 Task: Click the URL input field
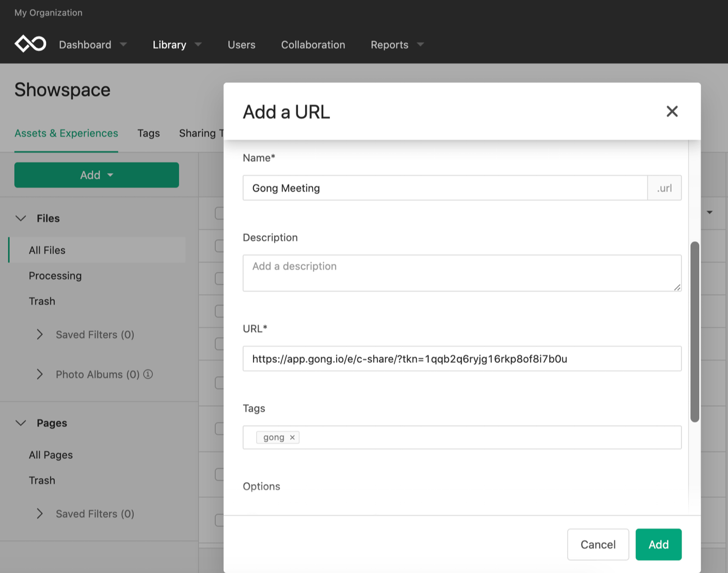[x=462, y=359]
